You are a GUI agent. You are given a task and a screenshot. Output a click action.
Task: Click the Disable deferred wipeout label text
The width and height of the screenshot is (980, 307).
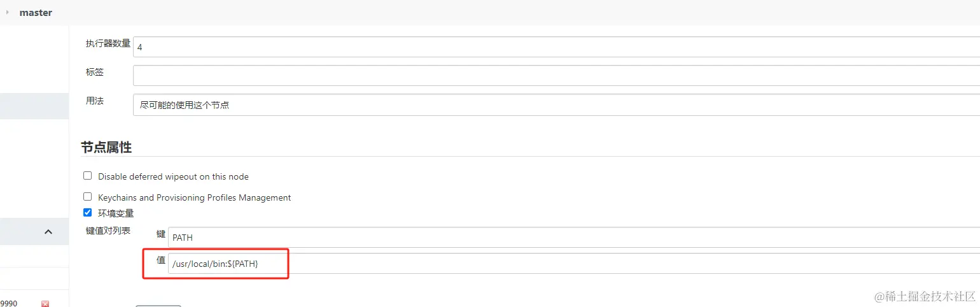pyautogui.click(x=173, y=176)
